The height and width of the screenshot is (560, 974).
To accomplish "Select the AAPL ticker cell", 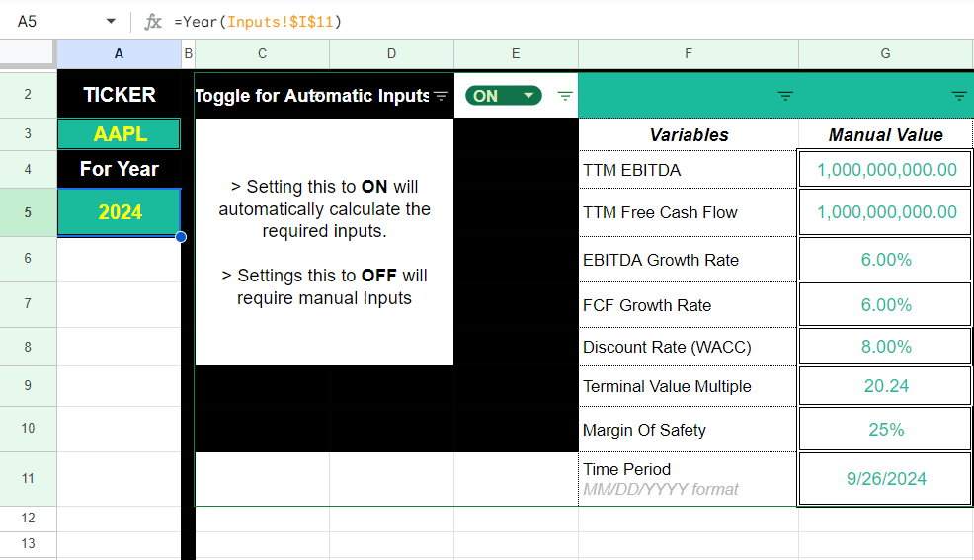I will coord(120,134).
